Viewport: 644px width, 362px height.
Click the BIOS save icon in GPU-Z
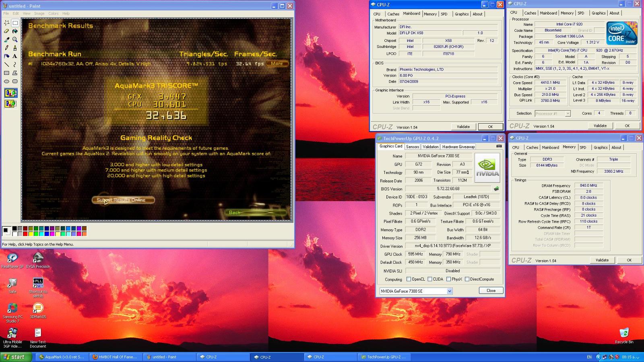pos(496,188)
